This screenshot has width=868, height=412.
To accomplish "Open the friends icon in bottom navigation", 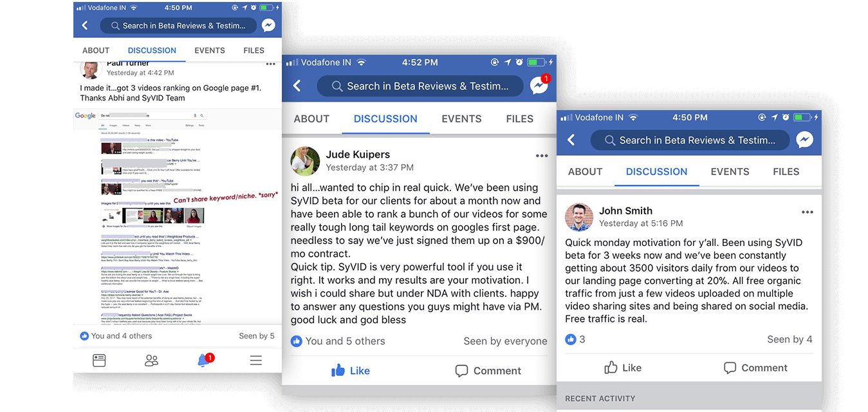I will pos(151,360).
